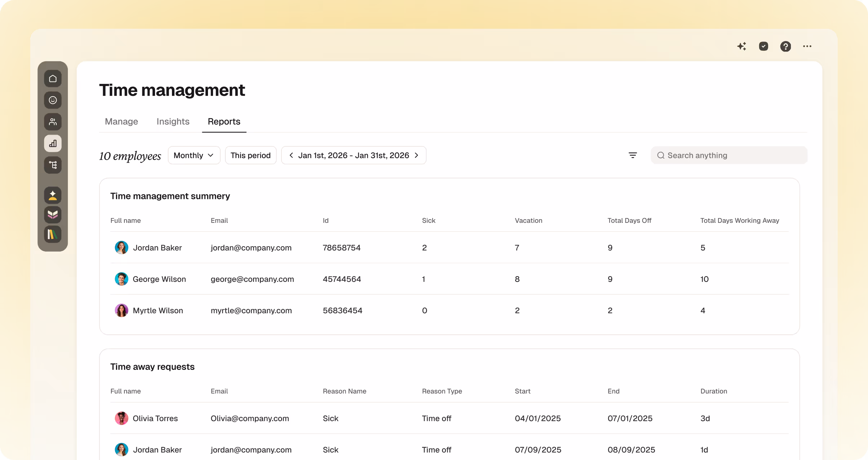The image size is (868, 460).
Task: Expand the Monthly period dropdown
Action: (194, 155)
